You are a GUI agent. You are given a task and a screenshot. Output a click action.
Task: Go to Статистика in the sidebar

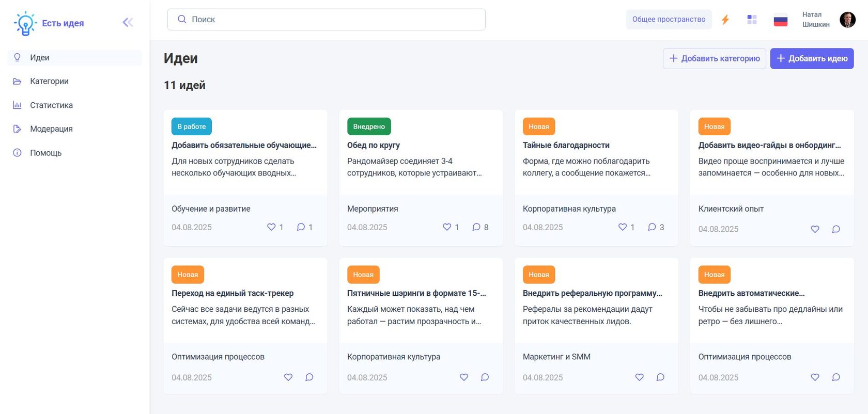pyautogui.click(x=51, y=105)
